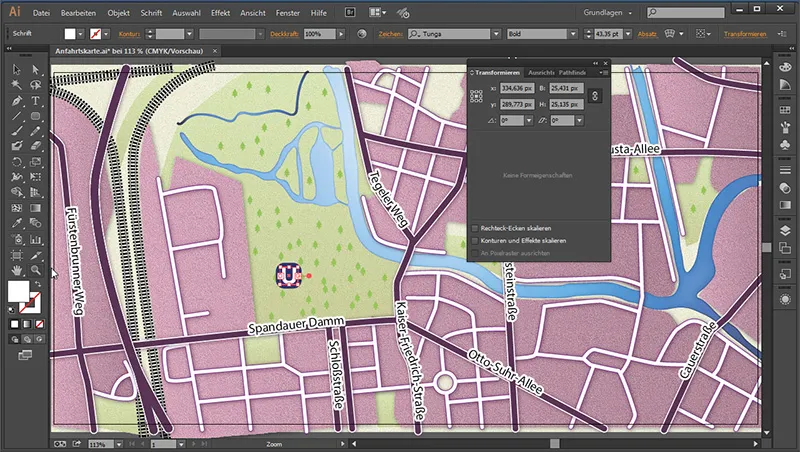Select the Shape Builder tool
The image size is (800, 452).
(16, 192)
